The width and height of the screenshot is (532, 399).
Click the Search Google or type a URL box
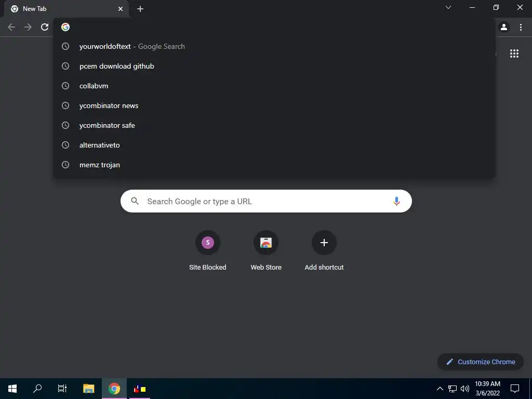click(266, 201)
